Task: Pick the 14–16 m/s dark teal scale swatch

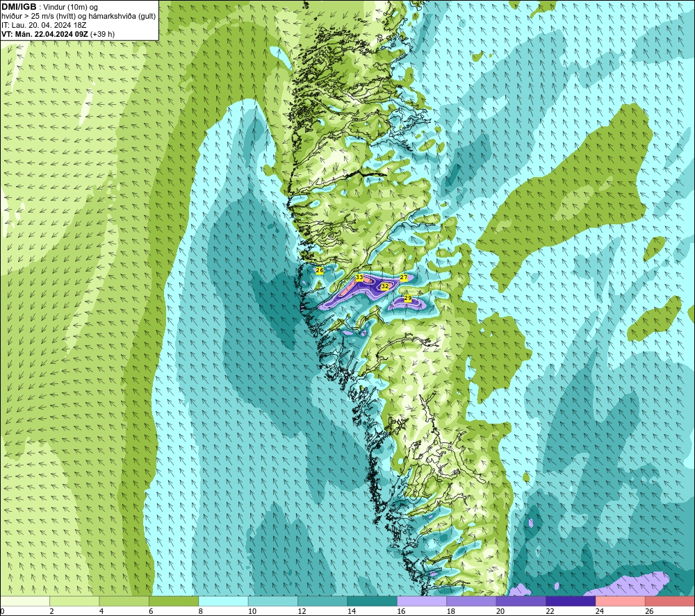Action: coord(373,601)
